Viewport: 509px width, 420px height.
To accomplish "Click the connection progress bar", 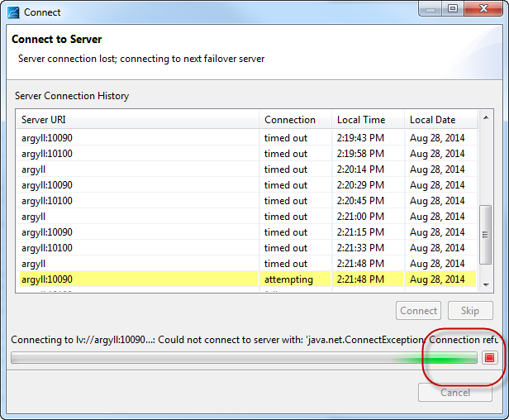I will [x=244, y=358].
